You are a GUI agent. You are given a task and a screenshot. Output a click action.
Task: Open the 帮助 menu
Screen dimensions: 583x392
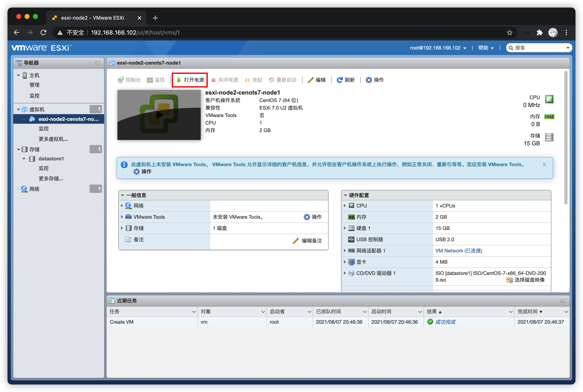(x=486, y=48)
